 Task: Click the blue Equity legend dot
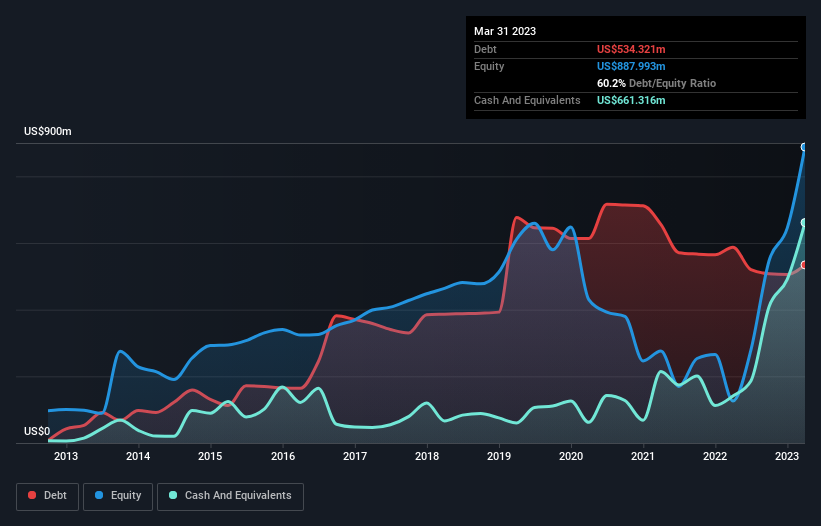[99, 495]
